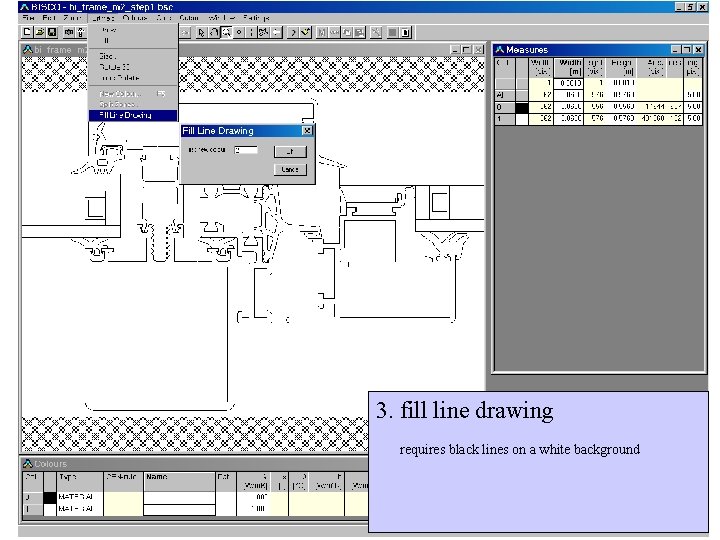
Task: Select the zoom magnifier tool
Action: coord(226,32)
